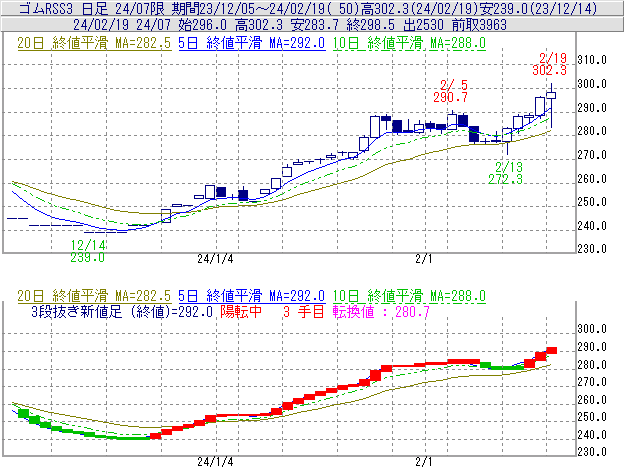Click the 12/14 239.0 lowest price label

coord(88,251)
